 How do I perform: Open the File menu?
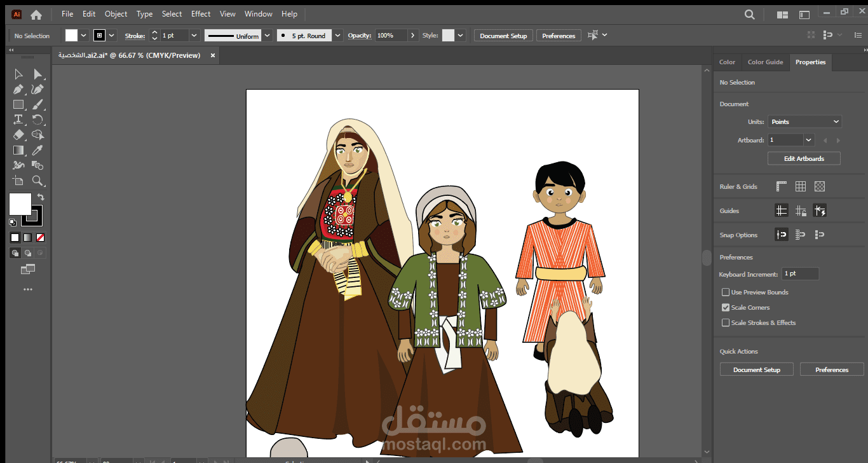click(67, 14)
